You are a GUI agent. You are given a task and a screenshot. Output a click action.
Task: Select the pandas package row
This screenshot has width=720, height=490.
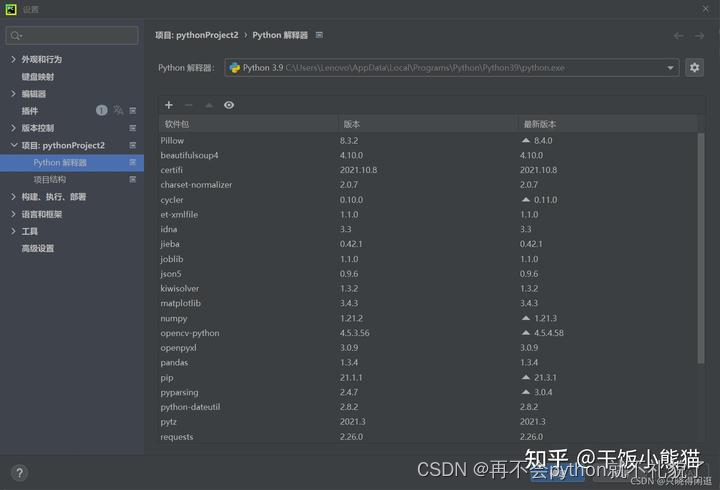[x=428, y=362]
